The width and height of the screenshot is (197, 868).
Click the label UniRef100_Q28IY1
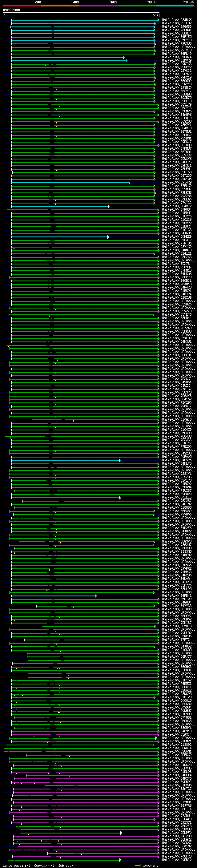point(177,474)
